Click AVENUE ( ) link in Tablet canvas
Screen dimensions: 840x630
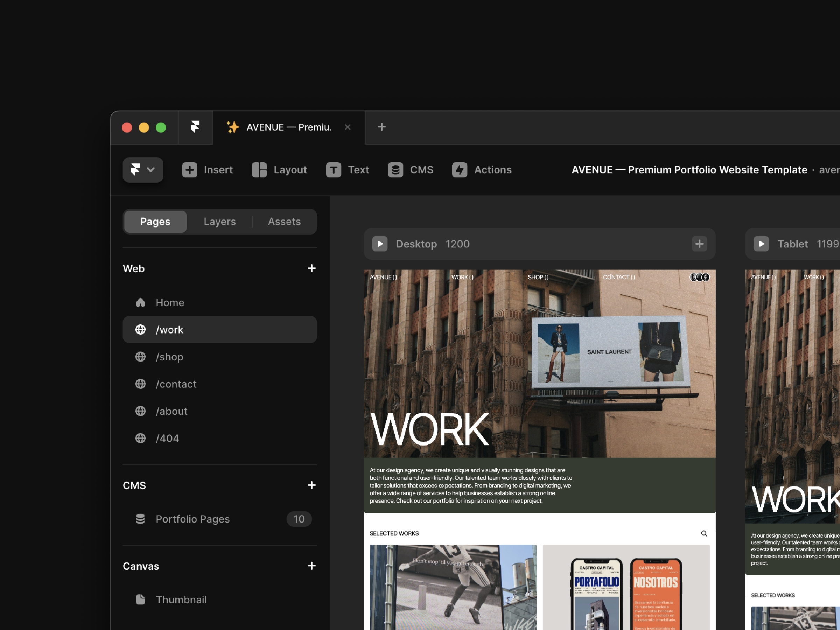763,277
